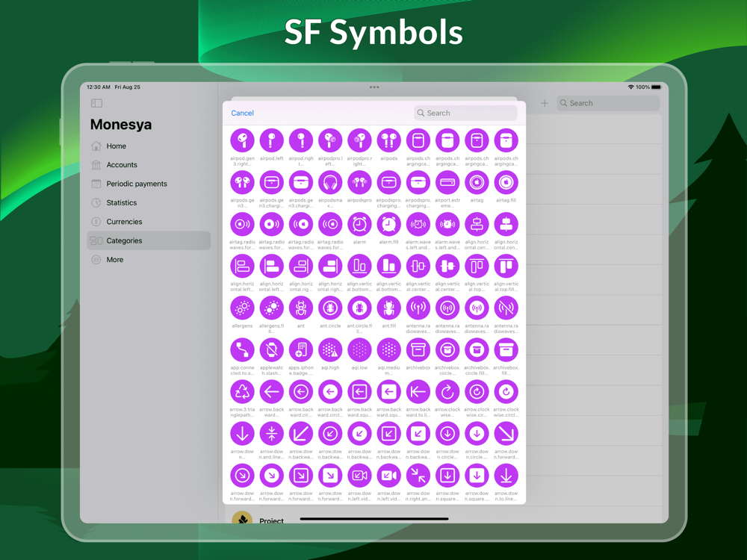Select the airpodsmax headphones symbol

[x=330, y=182]
